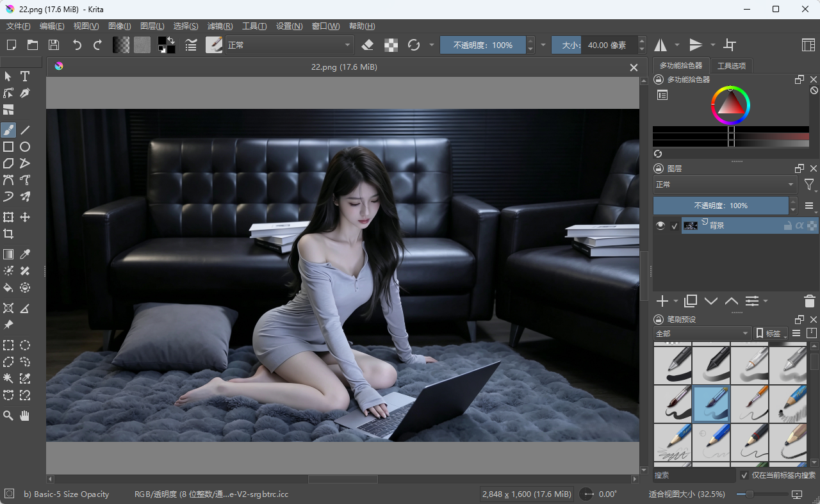Toggle preserve alpha checkerboard button
820x504 pixels.
[391, 45]
